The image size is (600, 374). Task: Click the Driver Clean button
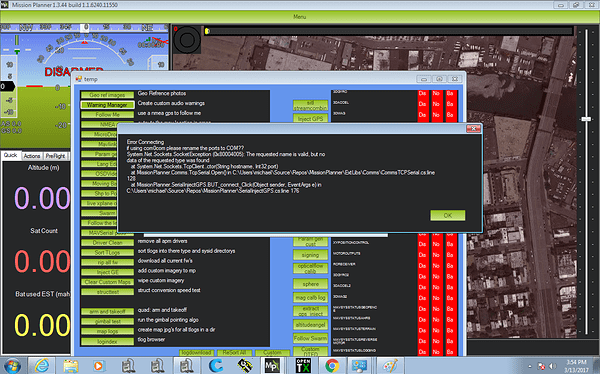pos(107,243)
